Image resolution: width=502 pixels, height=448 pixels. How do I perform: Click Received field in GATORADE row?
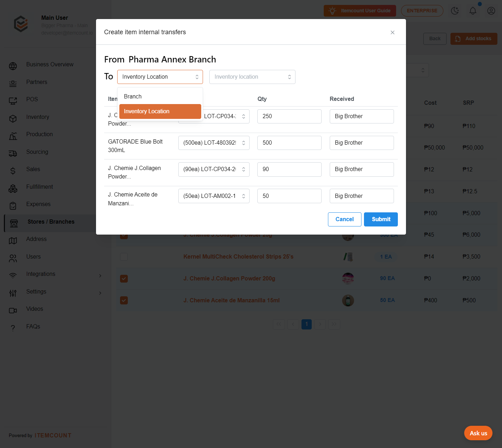pos(362,143)
